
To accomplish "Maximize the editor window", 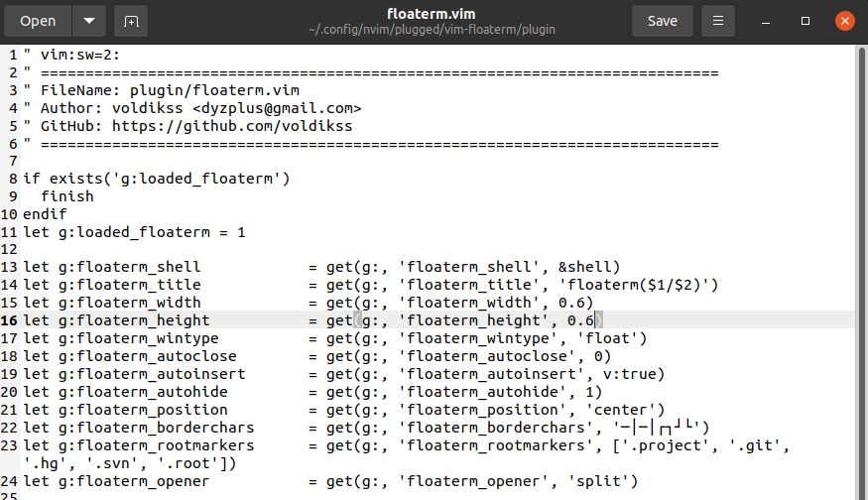I will pyautogui.click(x=806, y=21).
